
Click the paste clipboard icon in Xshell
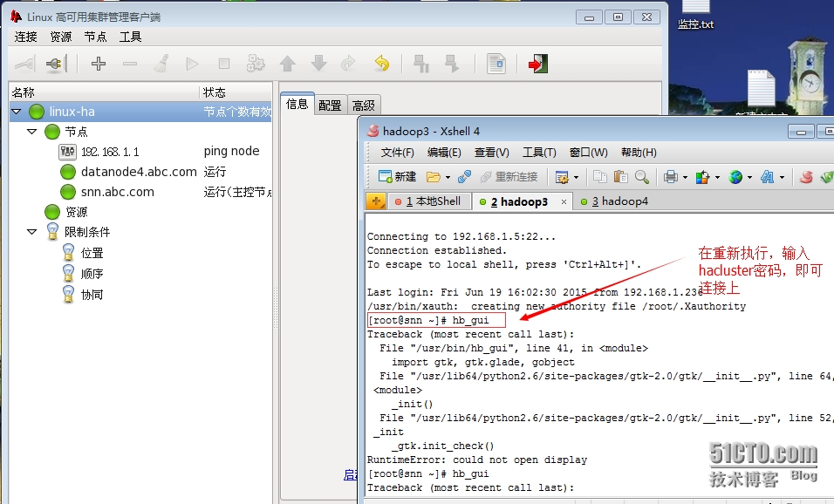click(620, 176)
